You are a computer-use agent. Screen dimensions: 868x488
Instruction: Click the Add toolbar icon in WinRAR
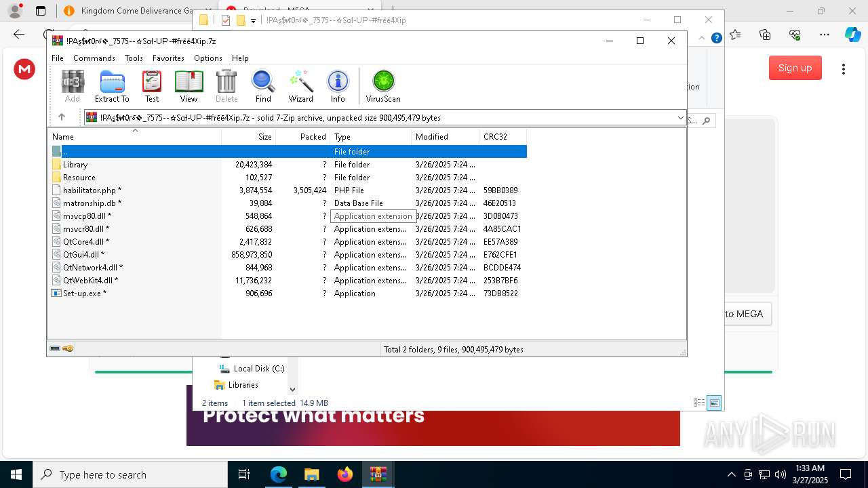tap(73, 87)
